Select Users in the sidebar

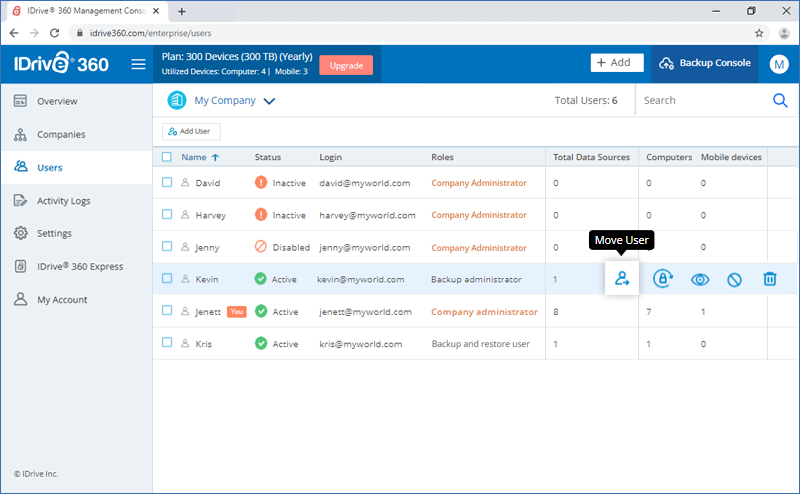[x=77, y=167]
